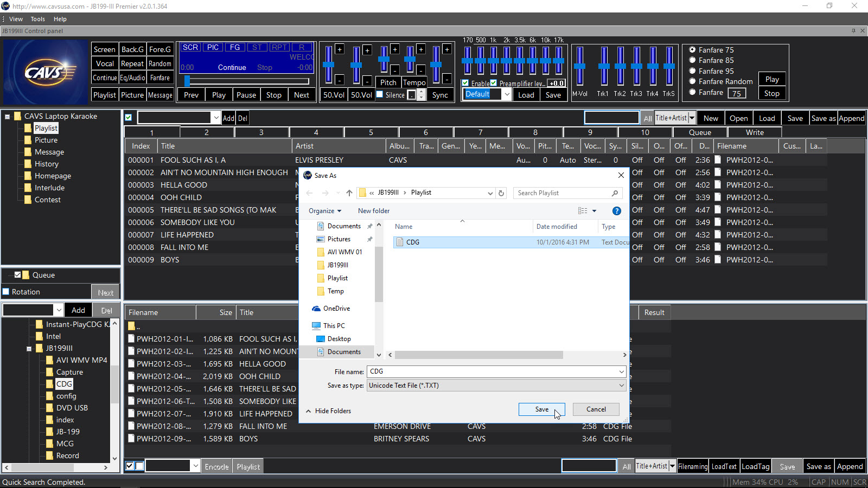This screenshot has height=488, width=868.
Task: Adjust the 170 Hz equalizer band slider
Action: (467, 61)
